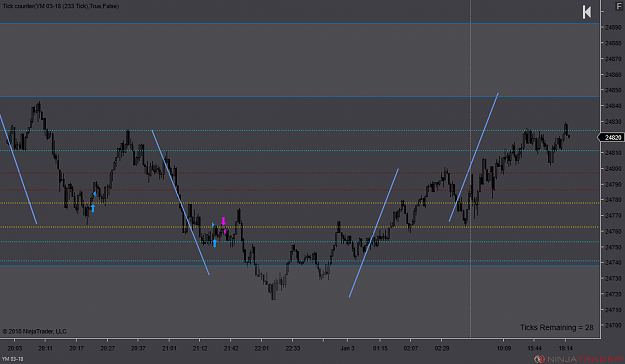Image resolution: width=625 pixels, height=364 pixels.
Task: Click the 19:14 time axis label
Action: tap(565, 348)
